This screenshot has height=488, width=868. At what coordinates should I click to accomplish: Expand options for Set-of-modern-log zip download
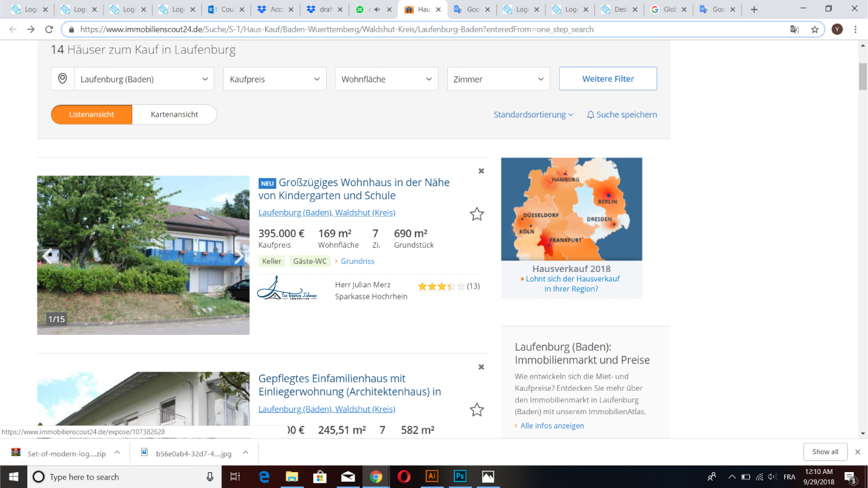coord(117,453)
